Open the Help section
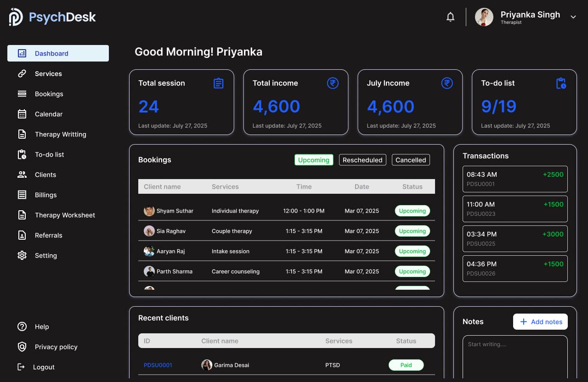588x382 pixels. coord(42,326)
